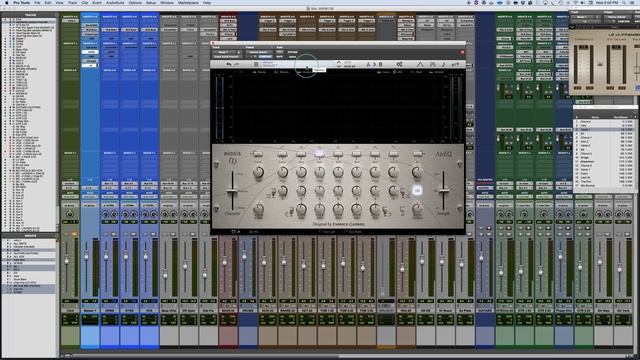The height and width of the screenshot is (360, 640).
Task: Open the EQ settings sliders icon
Action: [399, 64]
